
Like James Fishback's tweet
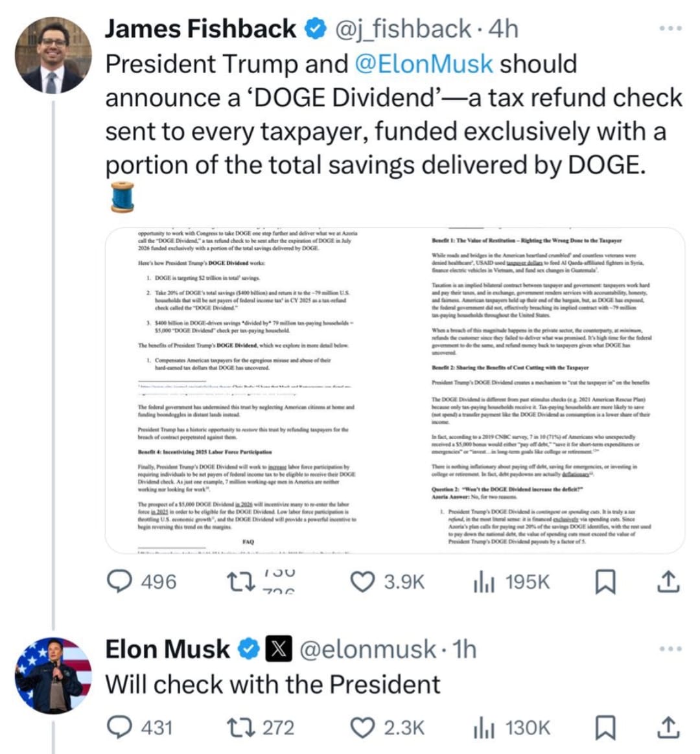[362, 582]
